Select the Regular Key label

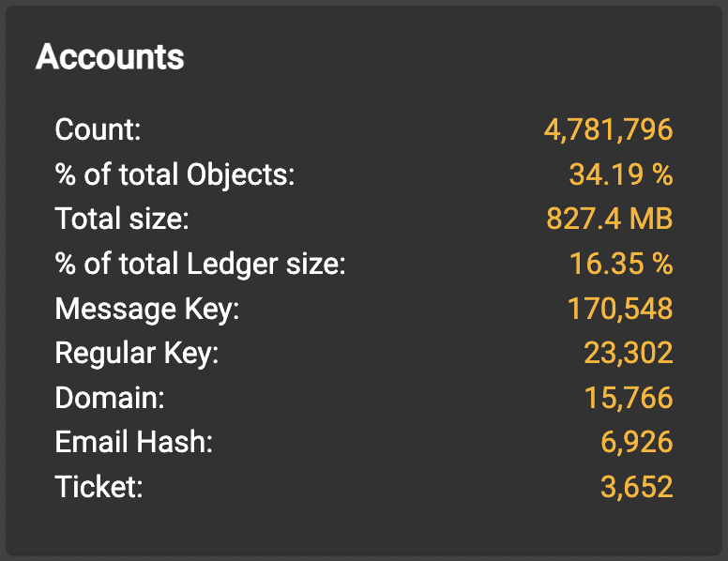[137, 354]
